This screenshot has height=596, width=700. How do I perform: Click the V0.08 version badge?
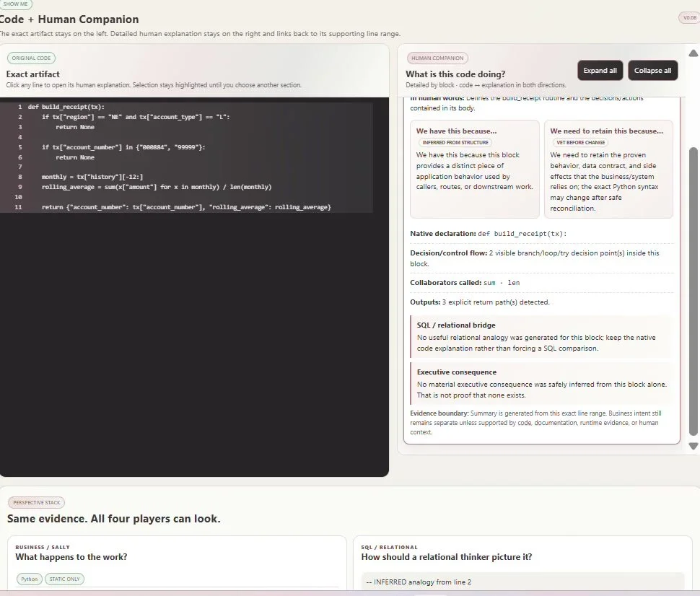pyautogui.click(x=690, y=18)
